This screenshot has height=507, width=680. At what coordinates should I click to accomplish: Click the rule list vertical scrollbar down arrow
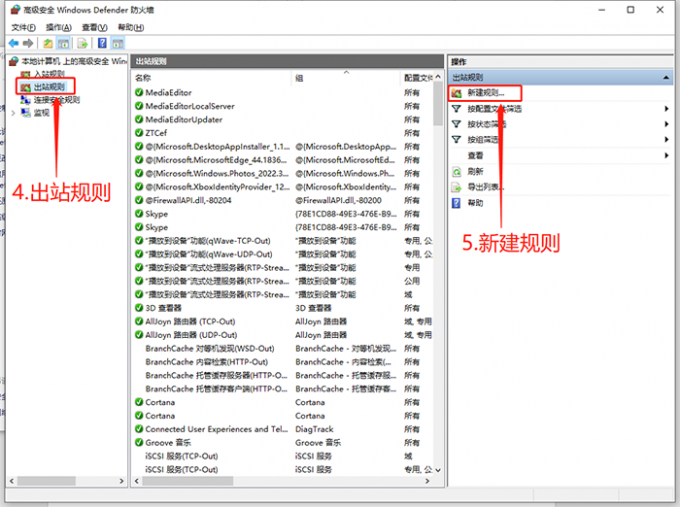tap(438, 470)
